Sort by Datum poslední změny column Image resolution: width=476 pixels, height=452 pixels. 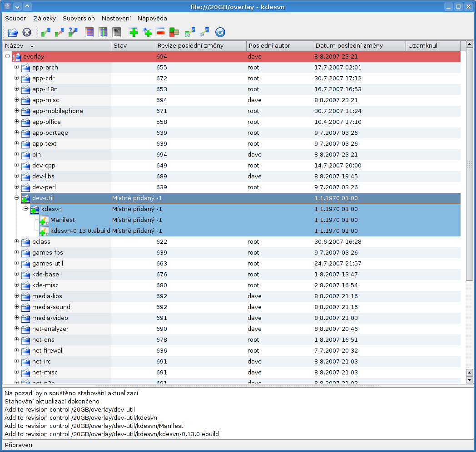coord(359,46)
